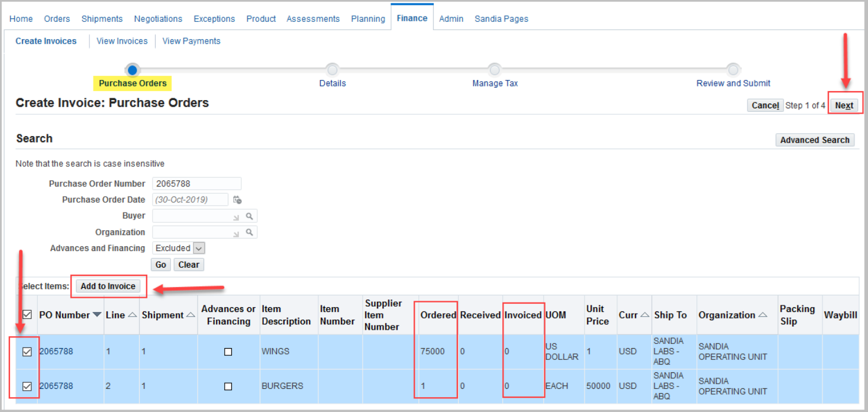This screenshot has height=412, width=868.
Task: Enable Advances or Financing for the BURGERS row
Action: (x=228, y=386)
